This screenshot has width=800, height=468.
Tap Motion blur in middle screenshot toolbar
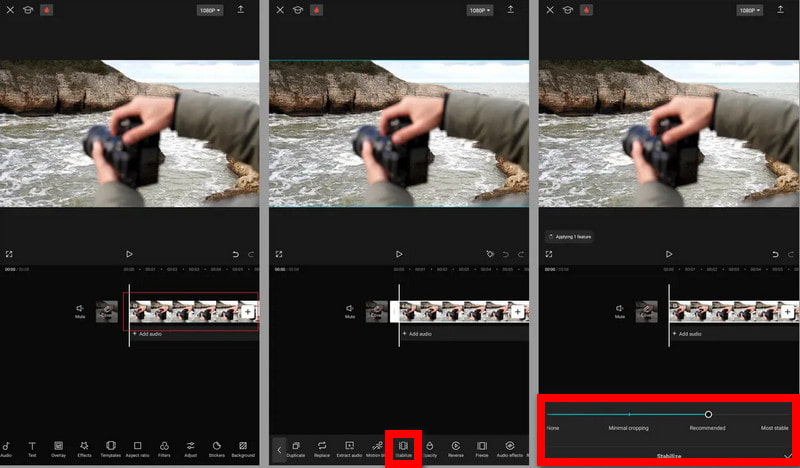[377, 449]
